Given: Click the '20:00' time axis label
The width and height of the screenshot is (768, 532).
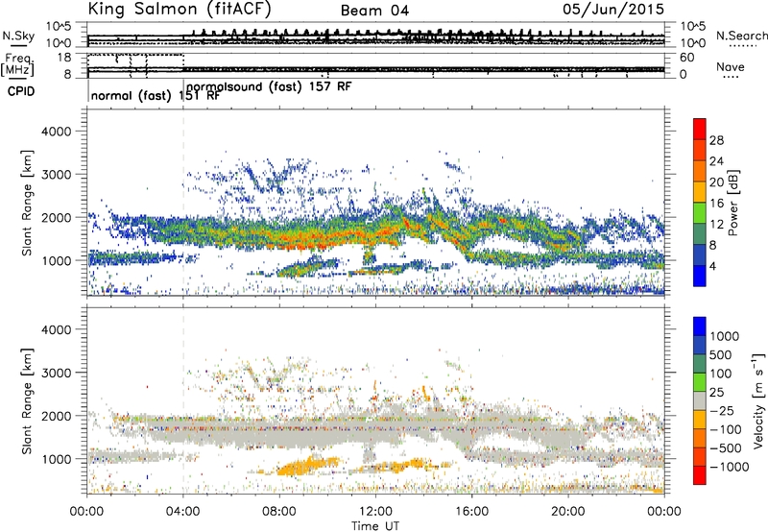Looking at the screenshot, I should pyautogui.click(x=567, y=512).
